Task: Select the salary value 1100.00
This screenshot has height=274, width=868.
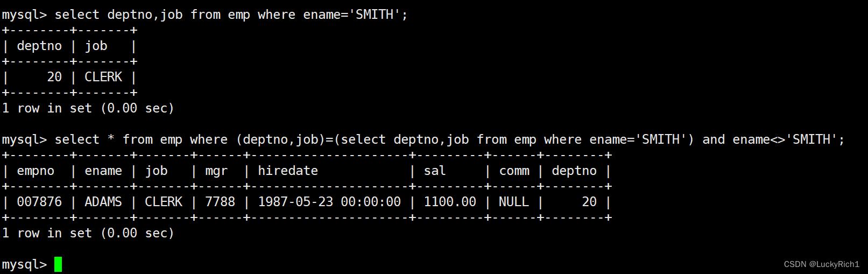Action: pyautogui.click(x=450, y=202)
